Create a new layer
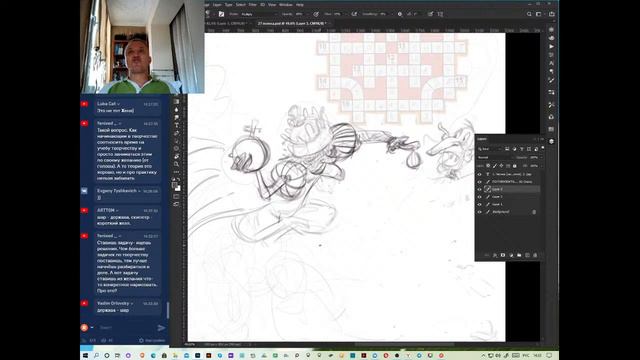 pos(527,255)
